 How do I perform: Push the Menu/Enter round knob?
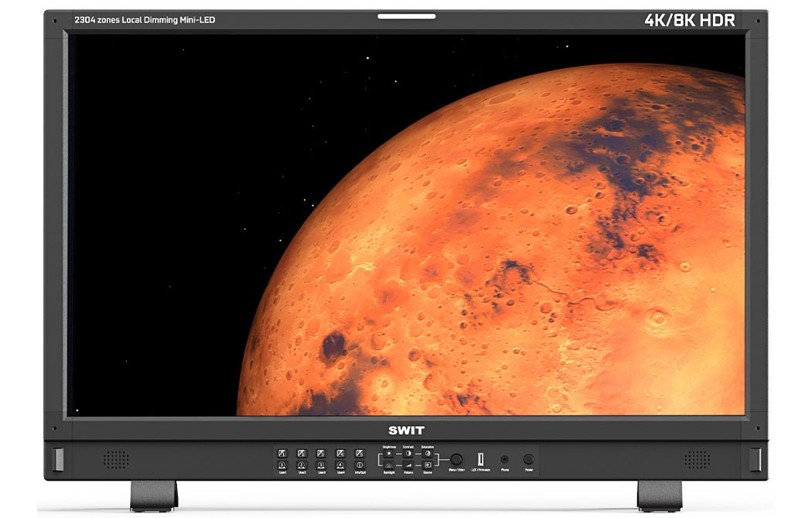tap(456, 458)
